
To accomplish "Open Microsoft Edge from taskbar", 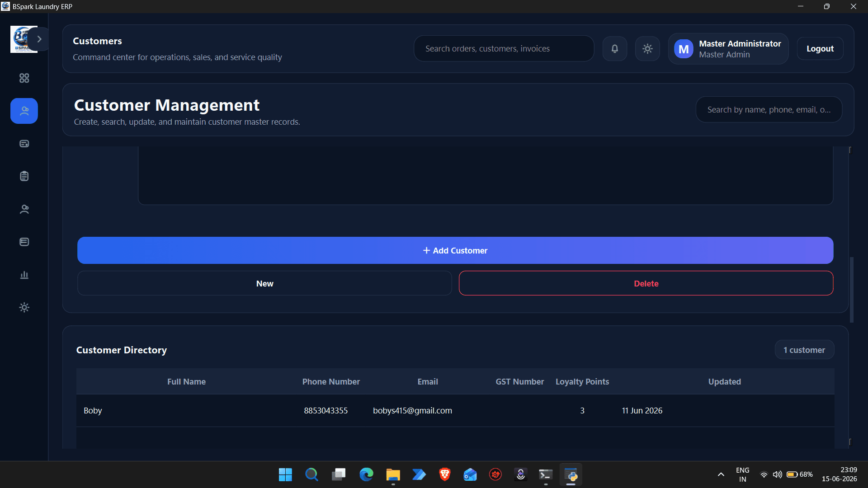I will [x=366, y=474].
